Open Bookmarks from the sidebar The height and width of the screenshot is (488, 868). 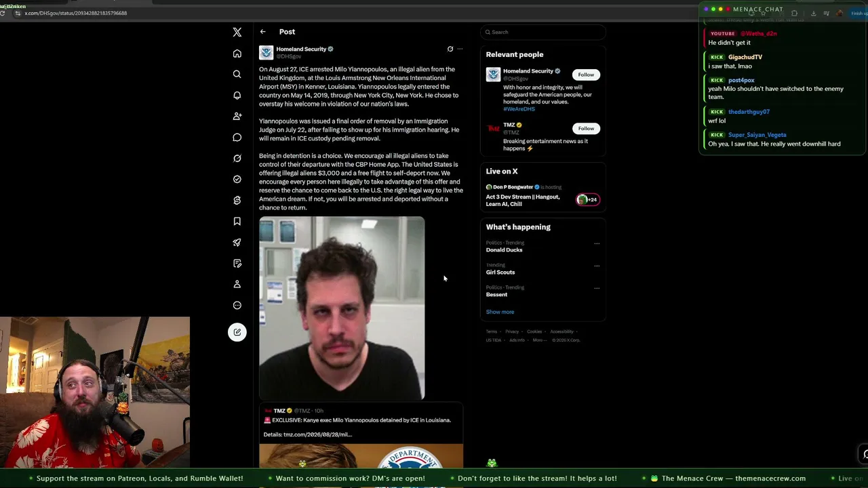237,222
